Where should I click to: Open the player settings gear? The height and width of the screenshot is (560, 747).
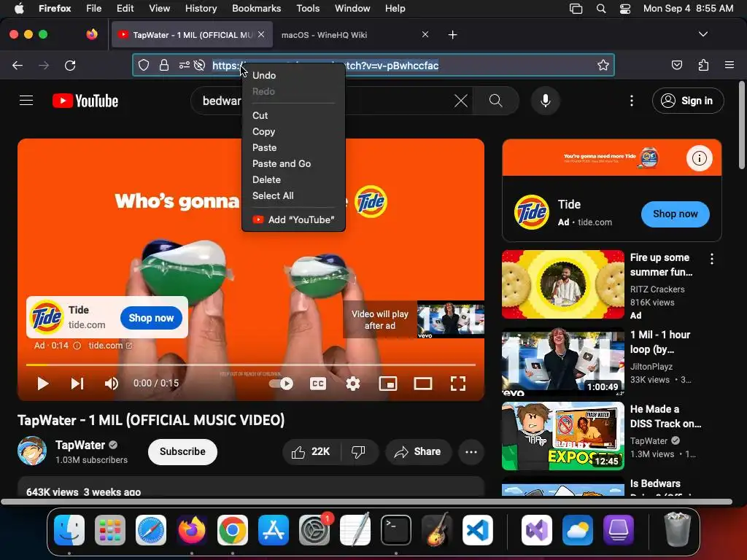point(353,384)
